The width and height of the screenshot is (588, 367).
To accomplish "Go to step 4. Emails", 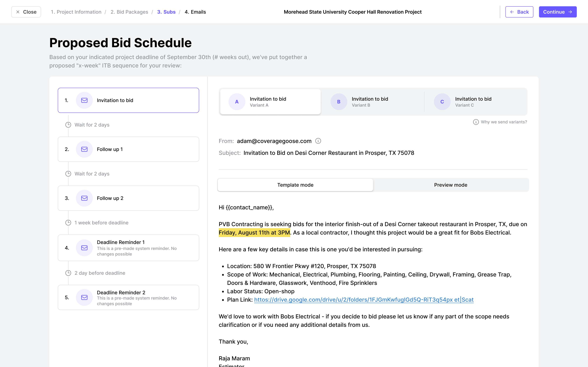I will 195,12.
